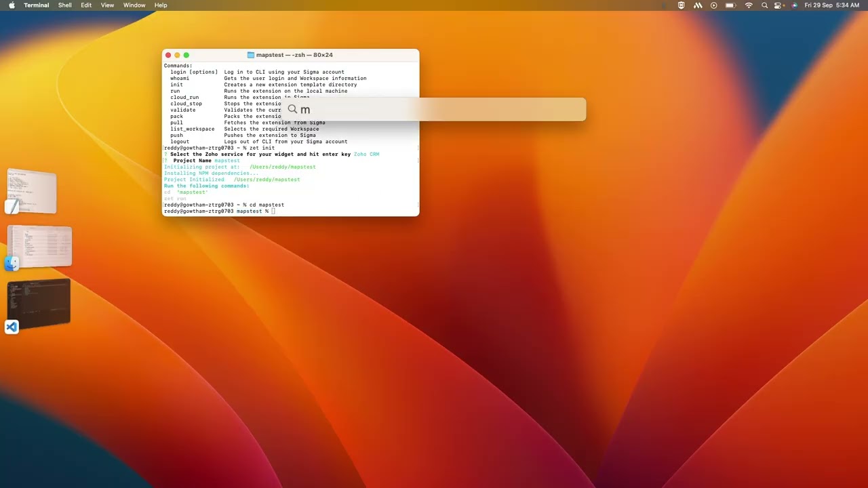Click the Finder face app icon
Viewport: 868px width, 488px height.
click(x=12, y=263)
